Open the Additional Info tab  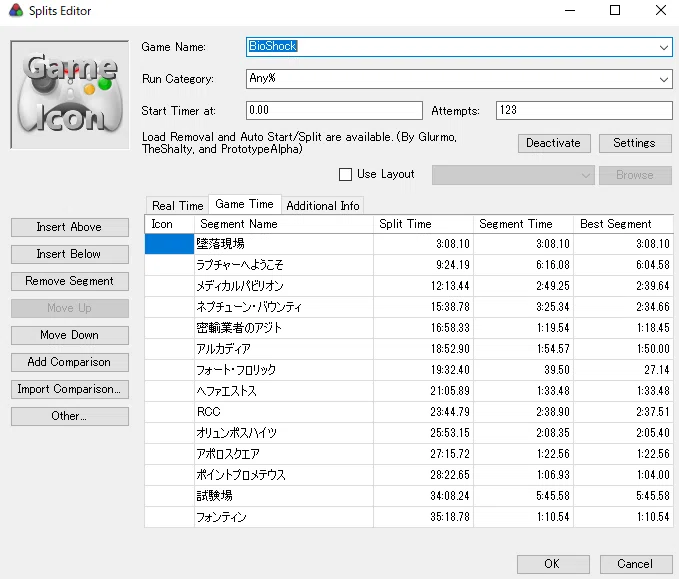click(x=323, y=205)
